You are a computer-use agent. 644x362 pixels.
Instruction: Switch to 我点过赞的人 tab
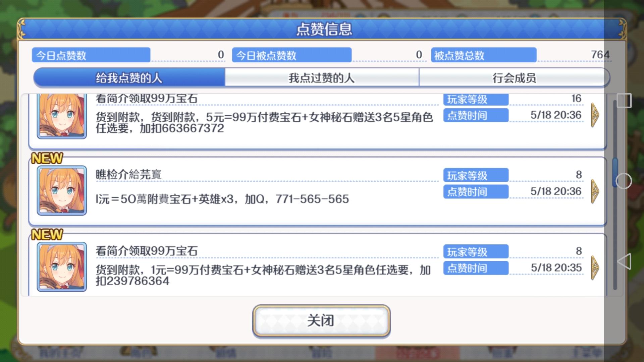click(322, 78)
